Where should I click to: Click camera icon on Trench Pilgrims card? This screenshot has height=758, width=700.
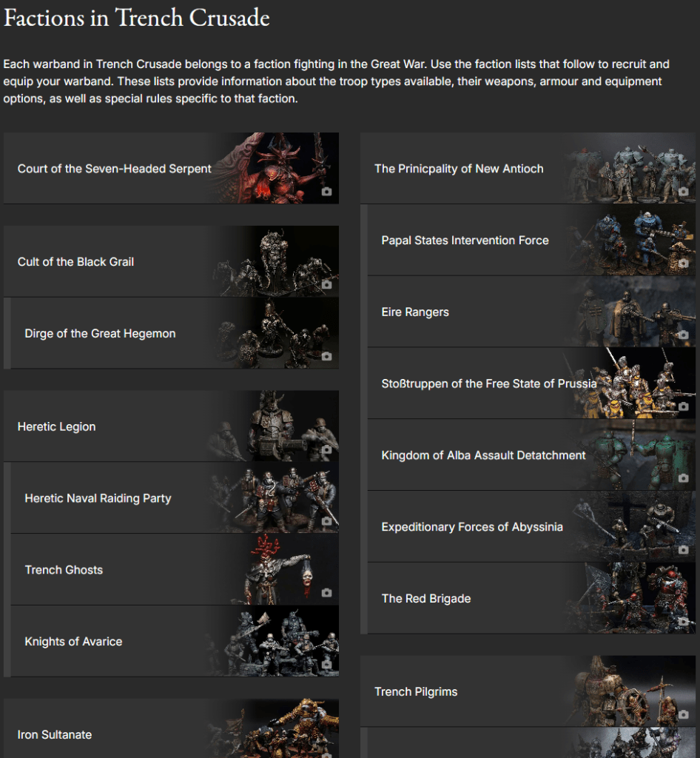[x=683, y=714]
